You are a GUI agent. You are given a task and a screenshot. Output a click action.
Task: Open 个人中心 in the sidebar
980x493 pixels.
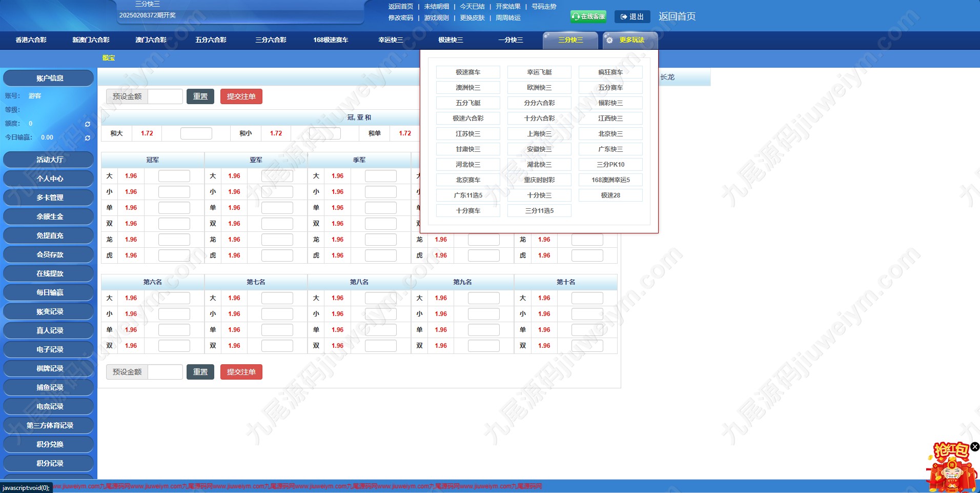click(x=49, y=179)
